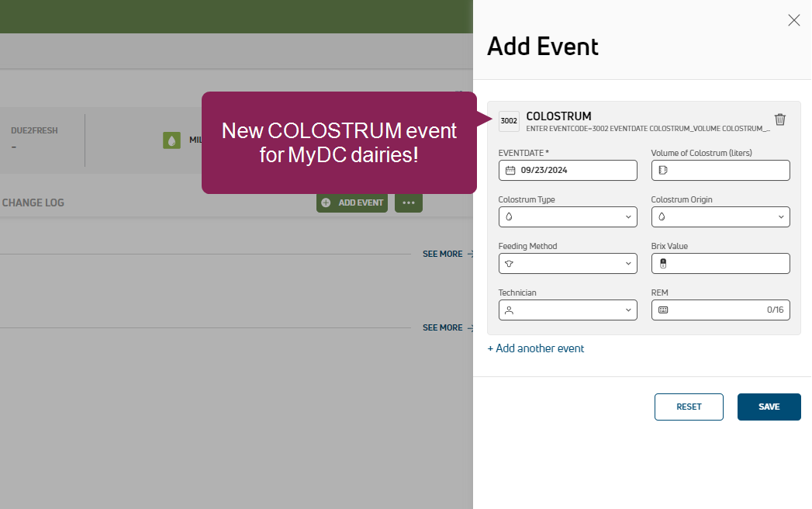Image resolution: width=812 pixels, height=509 pixels.
Task: Open the Colostrum Origin dropdown
Action: [720, 217]
